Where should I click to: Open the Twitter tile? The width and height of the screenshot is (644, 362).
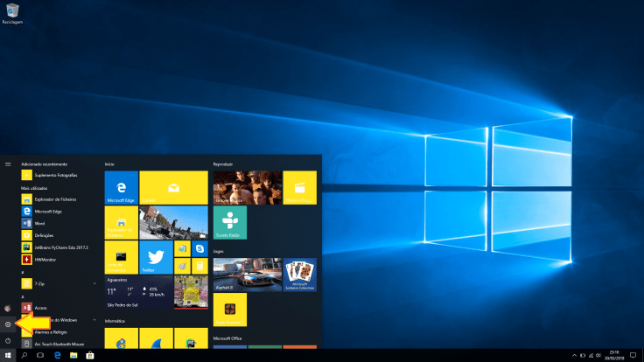[156, 257]
